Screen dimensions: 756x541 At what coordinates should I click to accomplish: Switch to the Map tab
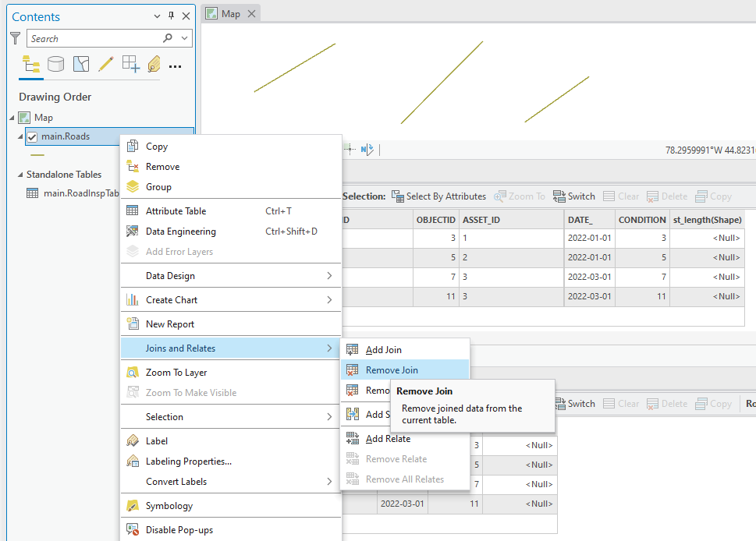coord(230,12)
